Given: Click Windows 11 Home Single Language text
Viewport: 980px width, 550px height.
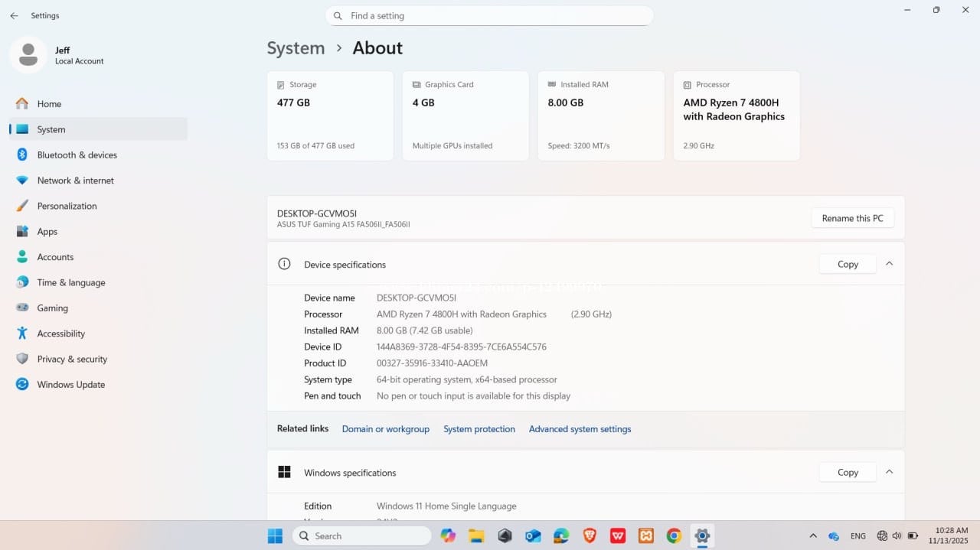Looking at the screenshot, I should tap(446, 506).
